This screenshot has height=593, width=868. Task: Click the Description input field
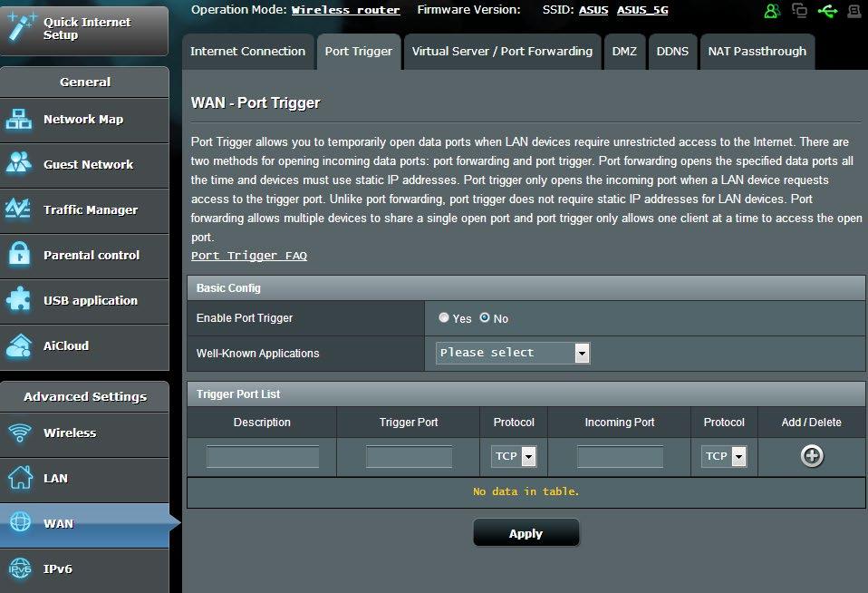click(x=263, y=457)
